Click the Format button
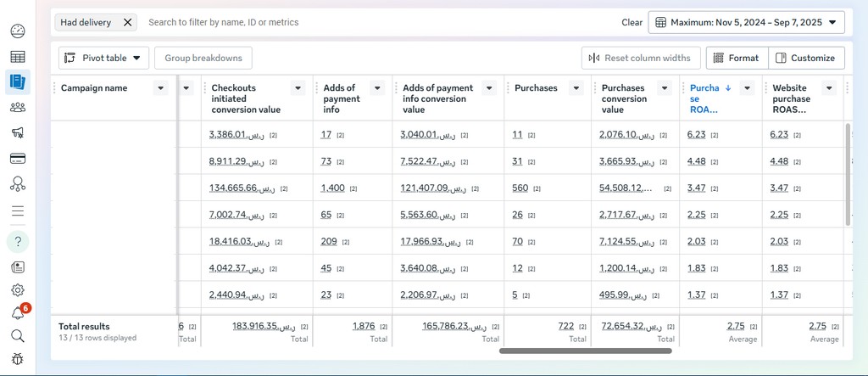 tap(736, 58)
